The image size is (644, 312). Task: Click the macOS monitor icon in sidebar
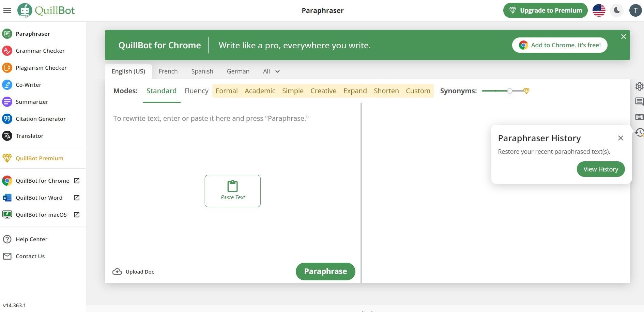click(x=7, y=215)
